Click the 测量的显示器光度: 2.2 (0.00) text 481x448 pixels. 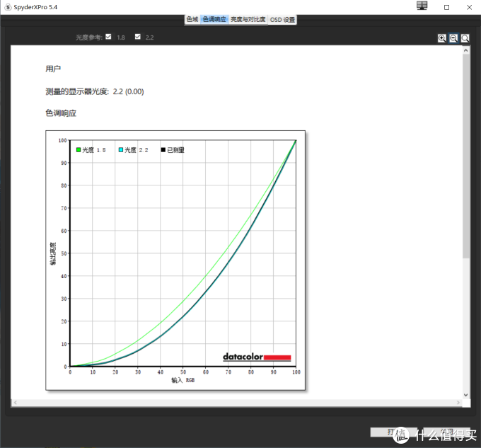pos(95,91)
